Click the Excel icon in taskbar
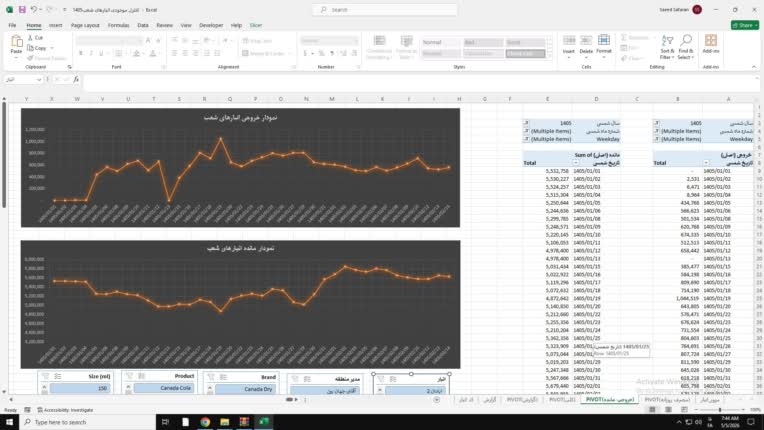 [264, 422]
